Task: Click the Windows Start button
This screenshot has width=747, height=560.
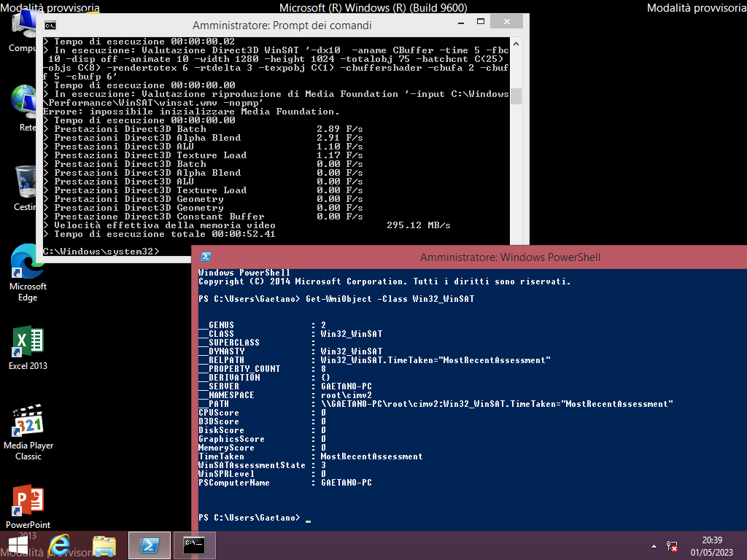Action: click(18, 545)
